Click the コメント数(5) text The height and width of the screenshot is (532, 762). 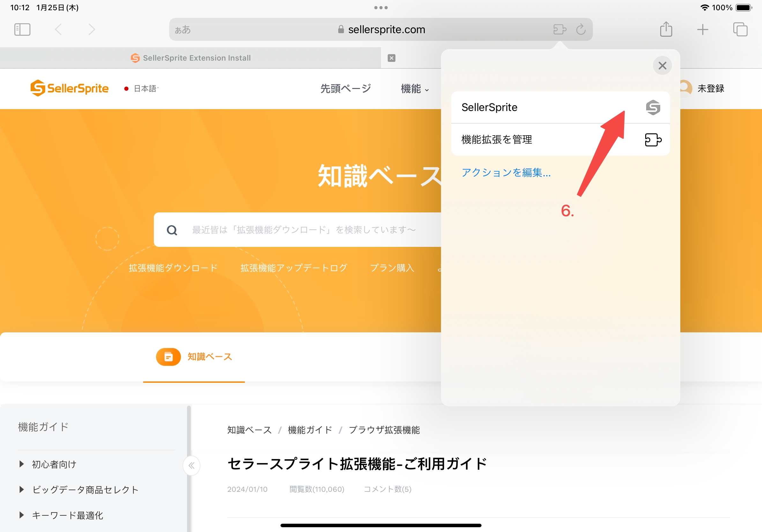tap(388, 489)
